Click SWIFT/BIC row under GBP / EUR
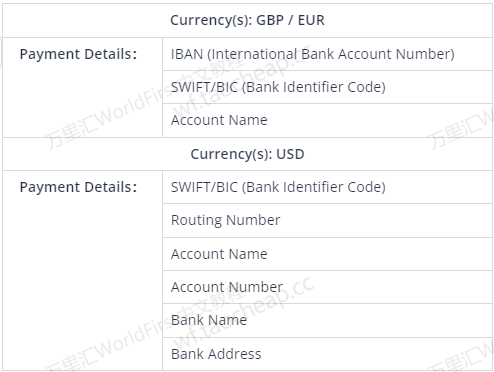 click(x=327, y=87)
